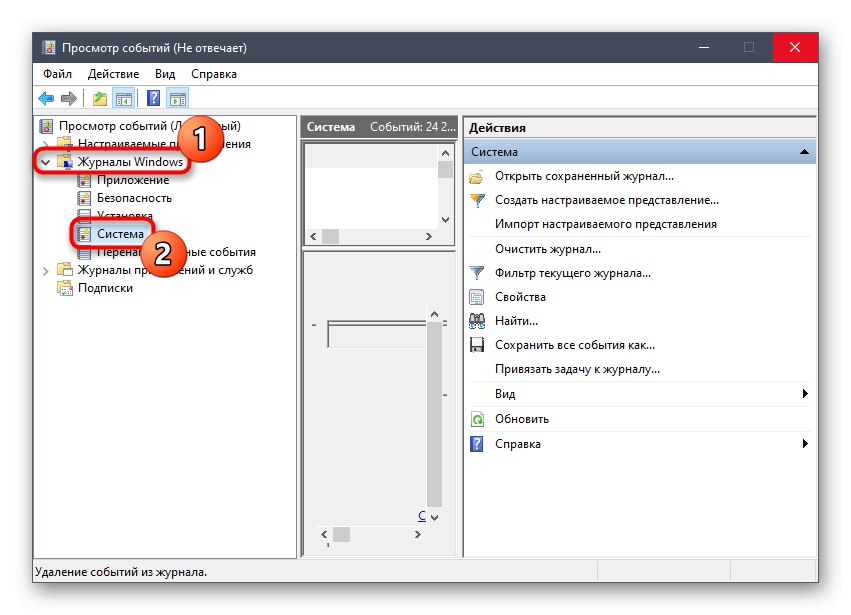The height and width of the screenshot is (615, 851).
Task: Click the lower details pane scroll up arrow
Action: tap(434, 314)
